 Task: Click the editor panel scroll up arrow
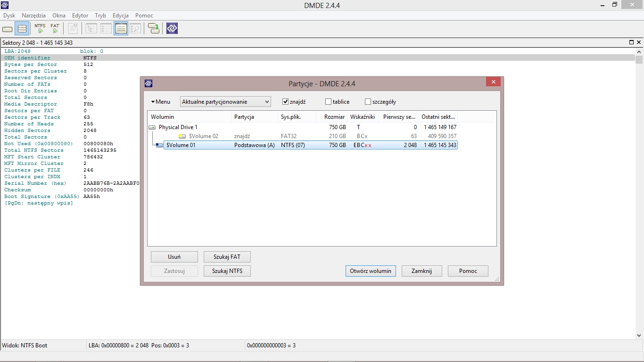pos(639,51)
